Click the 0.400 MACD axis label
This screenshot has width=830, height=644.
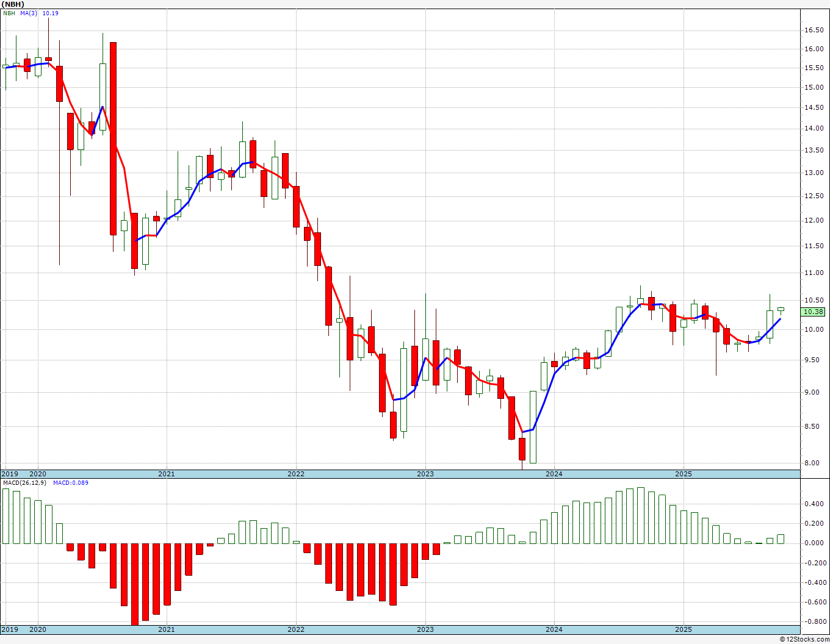[815, 504]
